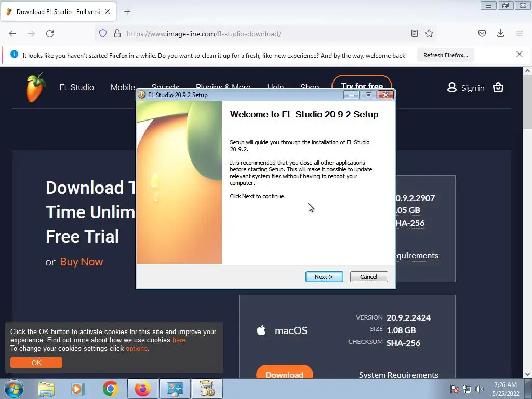Screen dimensions: 532x399
Task: Launch Windows Media Player from taskbar
Action: click(x=77, y=389)
